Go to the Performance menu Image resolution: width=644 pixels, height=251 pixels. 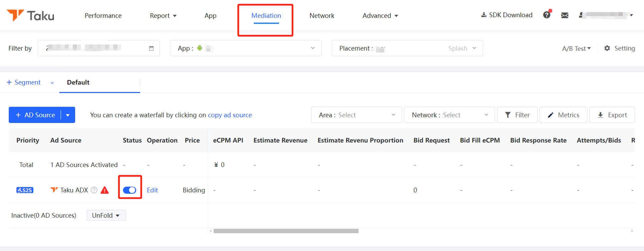pos(103,15)
